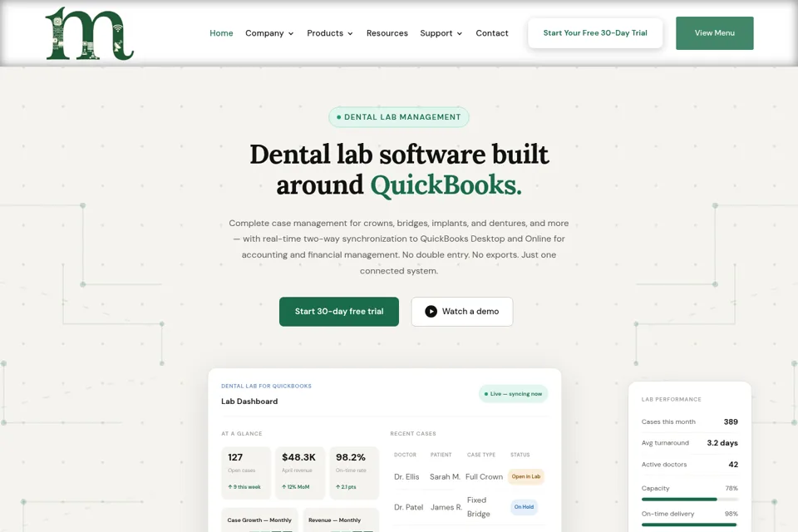Expand the Support chevron arrow

point(460,33)
